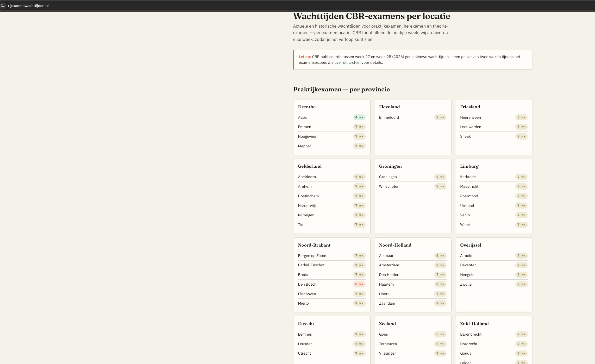This screenshot has height=364, width=595.
Task: Select Meppel location row
Action: (331, 146)
